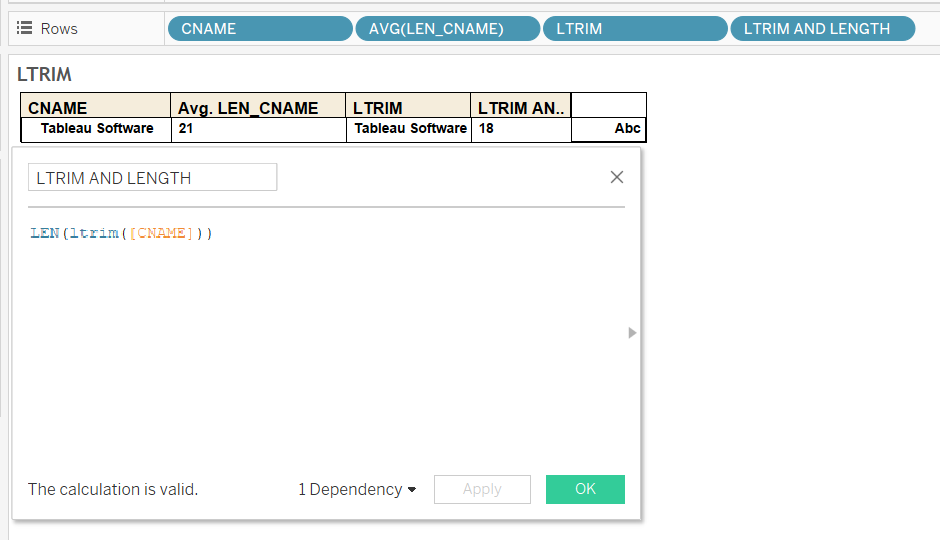Image resolution: width=940 pixels, height=540 pixels.
Task: Click the LTRIM sheet title
Action: pyautogui.click(x=44, y=74)
